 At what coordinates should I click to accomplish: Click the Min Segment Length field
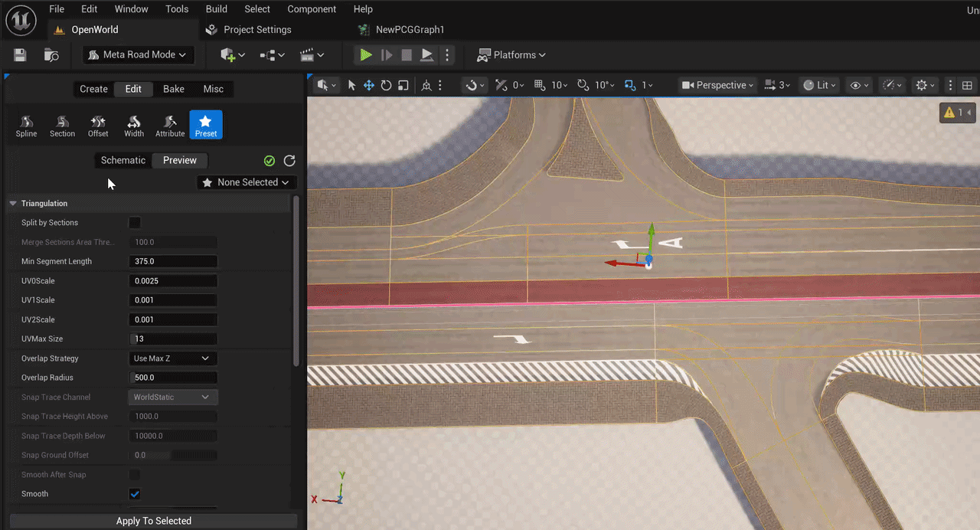tap(172, 261)
